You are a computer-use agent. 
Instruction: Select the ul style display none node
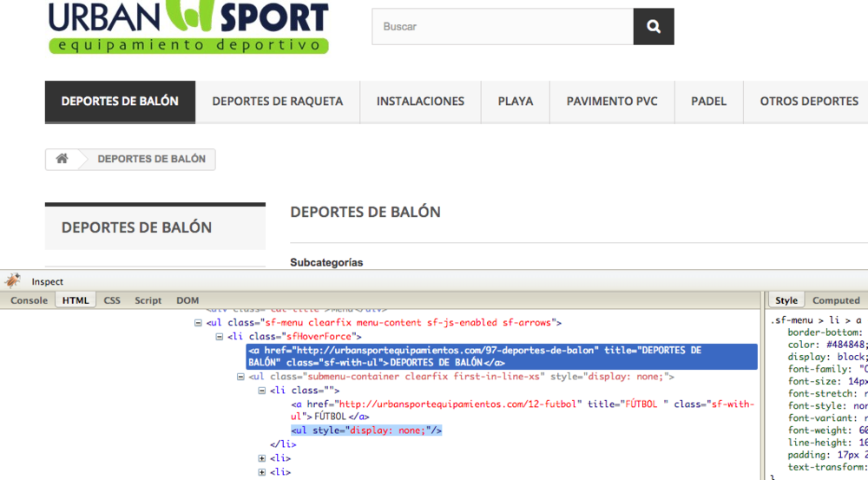[366, 431]
